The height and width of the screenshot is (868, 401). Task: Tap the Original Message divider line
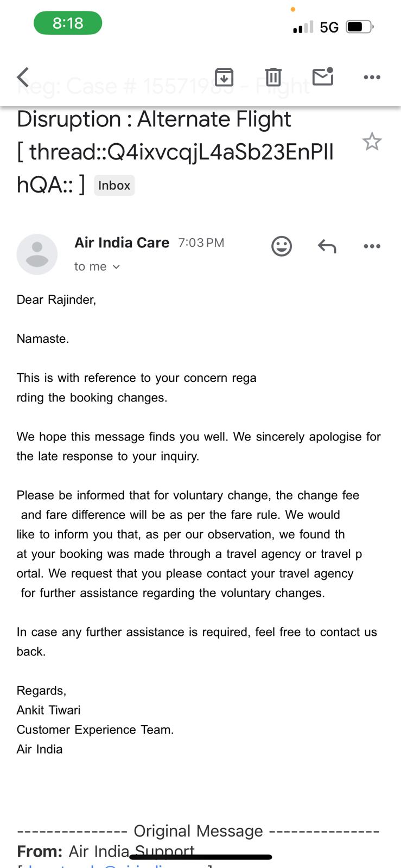(x=198, y=831)
